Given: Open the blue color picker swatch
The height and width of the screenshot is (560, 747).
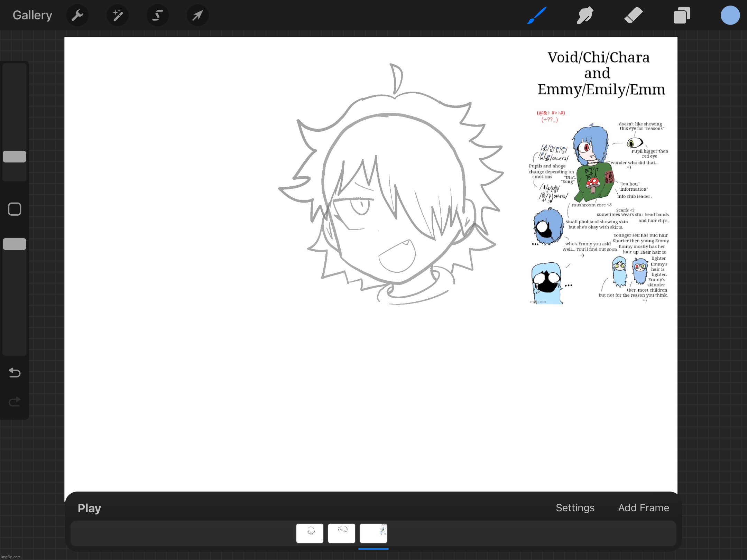Looking at the screenshot, I should tap(730, 15).
